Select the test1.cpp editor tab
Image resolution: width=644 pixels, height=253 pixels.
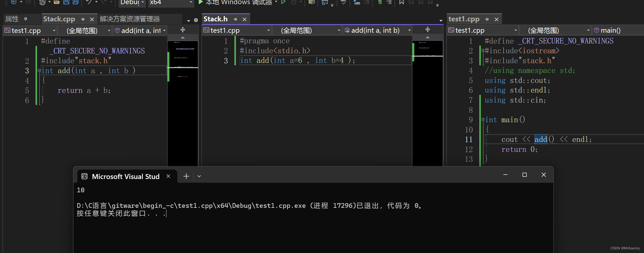[464, 19]
